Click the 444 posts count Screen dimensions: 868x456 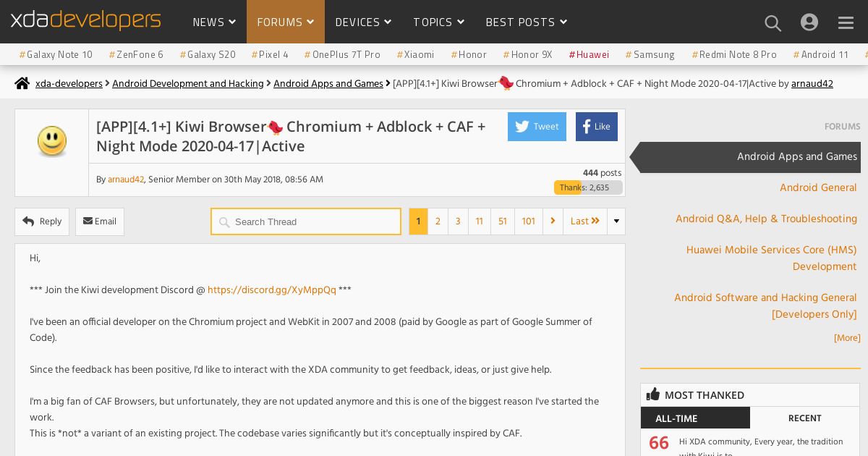tap(602, 173)
